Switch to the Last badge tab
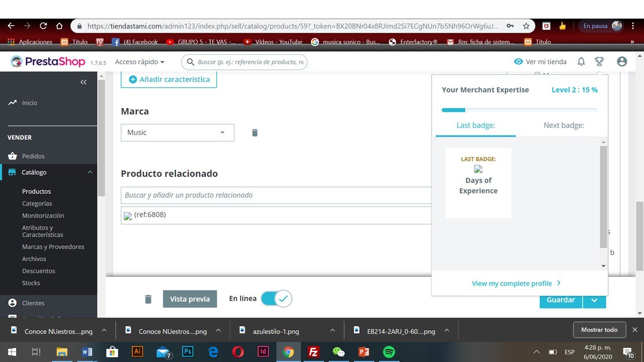 click(475, 125)
